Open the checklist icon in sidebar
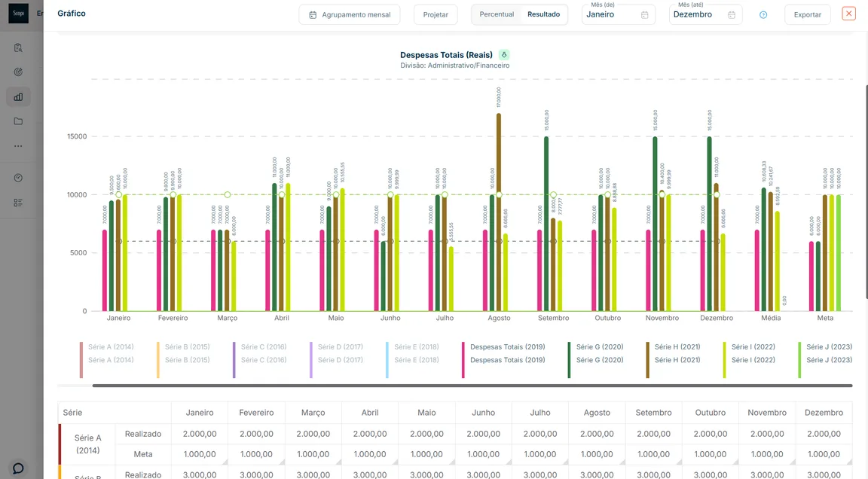 18,203
